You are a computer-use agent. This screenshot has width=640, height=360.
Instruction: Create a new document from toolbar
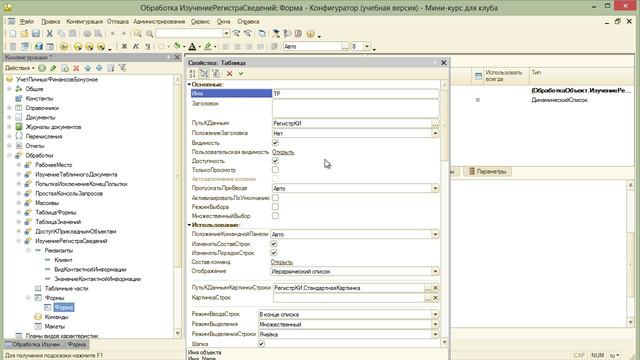(x=13, y=34)
